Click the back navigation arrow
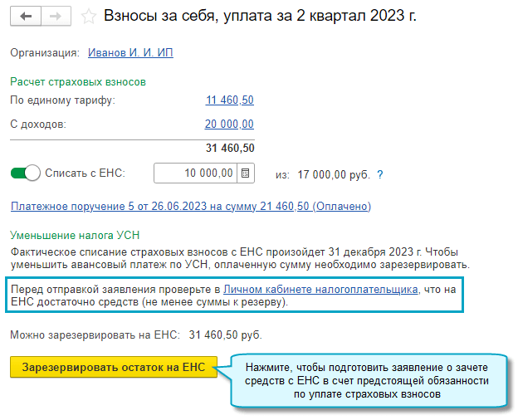 25,17
